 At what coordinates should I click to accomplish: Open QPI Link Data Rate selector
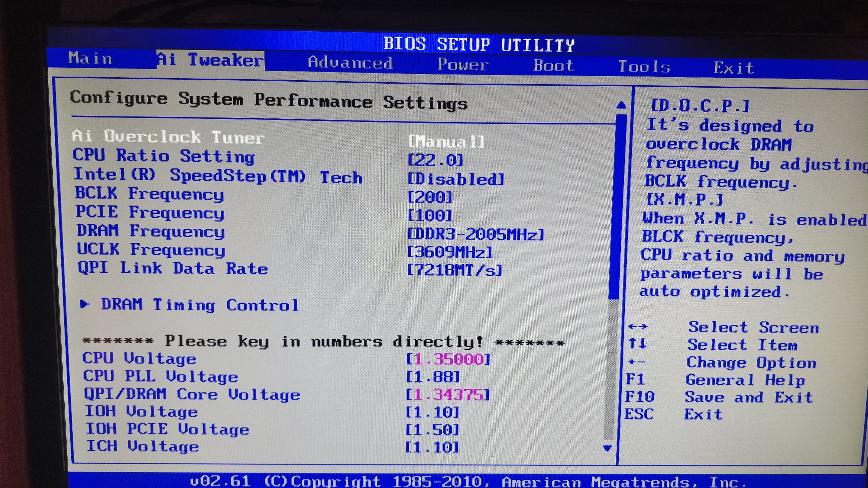(x=455, y=270)
